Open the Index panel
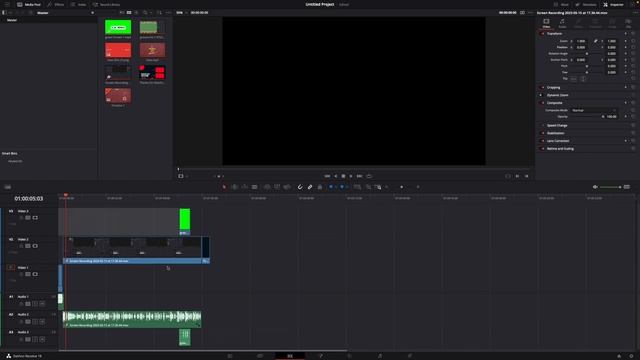The image size is (640, 360). (x=78, y=4)
